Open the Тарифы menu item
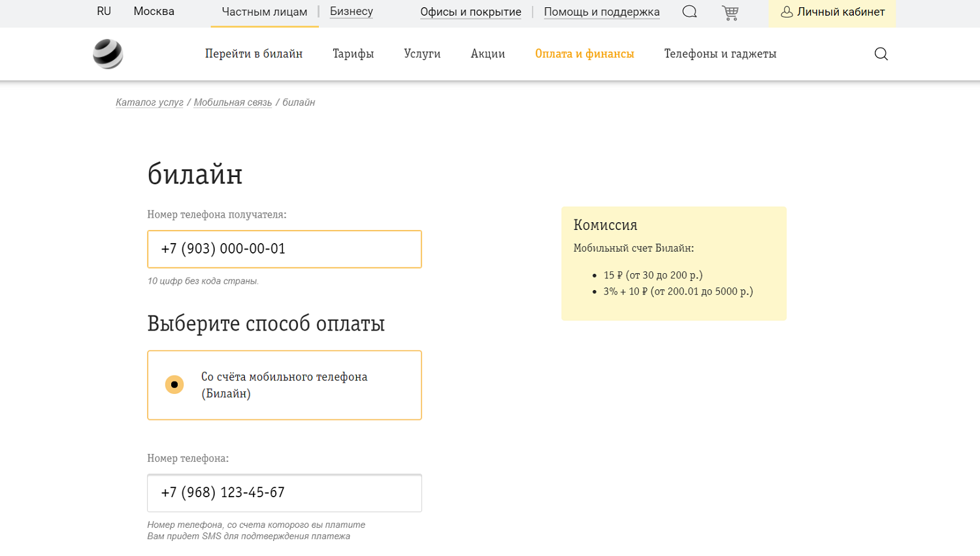The height and width of the screenshot is (556, 980). [353, 54]
